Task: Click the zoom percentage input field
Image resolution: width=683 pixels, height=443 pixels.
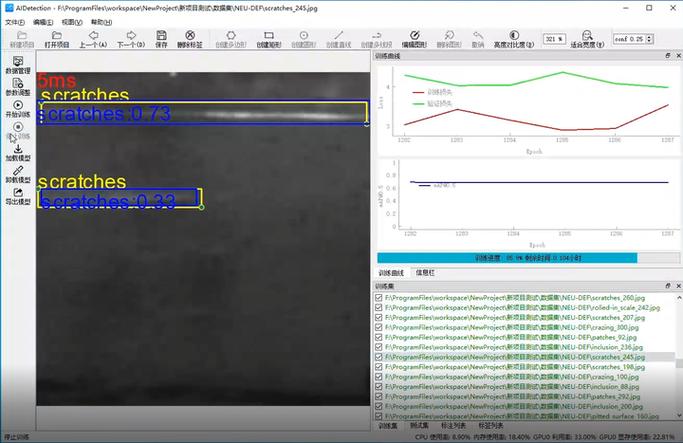Action: pyautogui.click(x=554, y=39)
